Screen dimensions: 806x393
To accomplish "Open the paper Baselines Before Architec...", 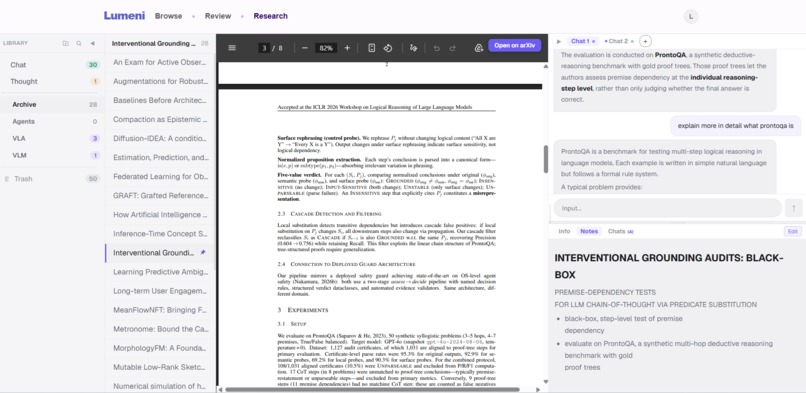I will click(160, 100).
